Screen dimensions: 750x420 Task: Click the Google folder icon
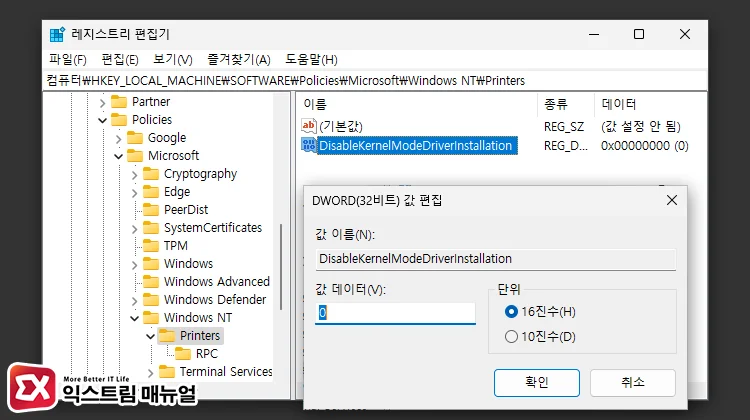tap(135, 138)
